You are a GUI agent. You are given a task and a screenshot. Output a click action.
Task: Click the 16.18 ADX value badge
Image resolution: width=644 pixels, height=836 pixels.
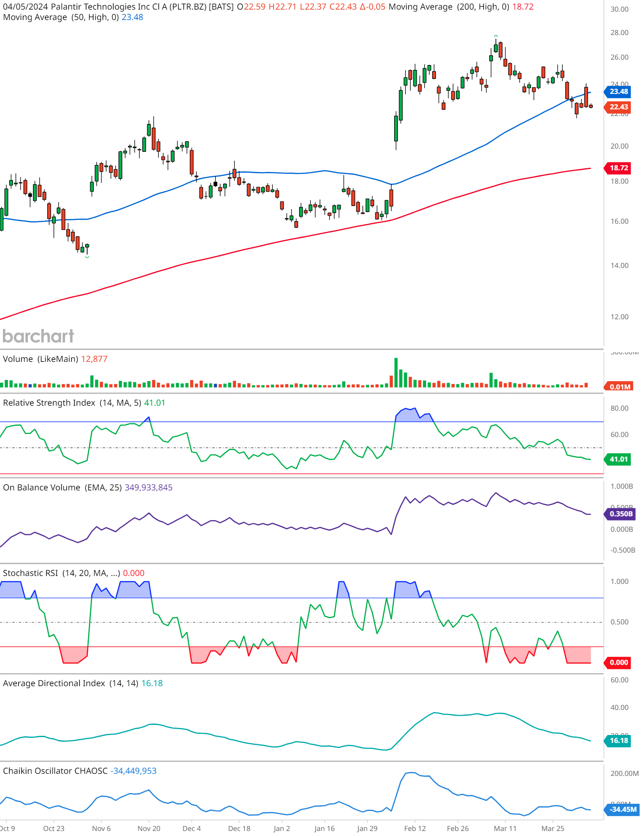tap(619, 741)
